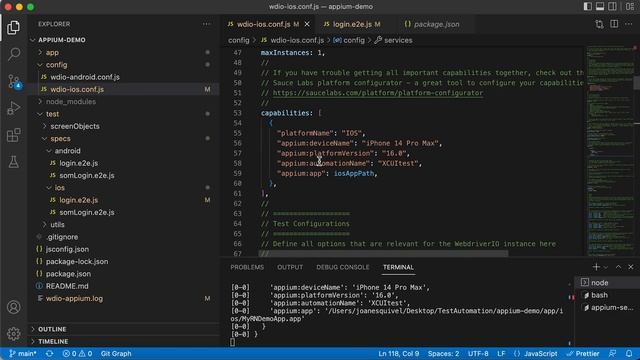Change indentation via Spaces: 2
The height and width of the screenshot is (360, 640).
click(x=443, y=353)
